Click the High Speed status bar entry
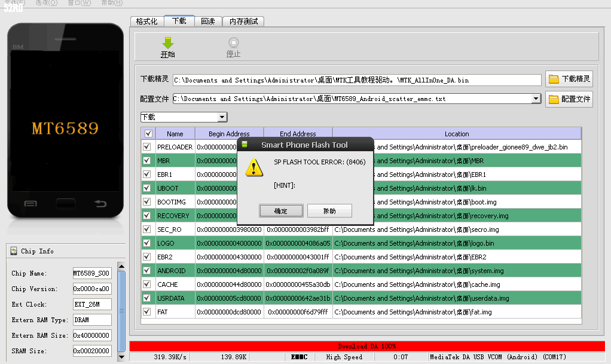The width and height of the screenshot is (611, 364). (x=344, y=357)
